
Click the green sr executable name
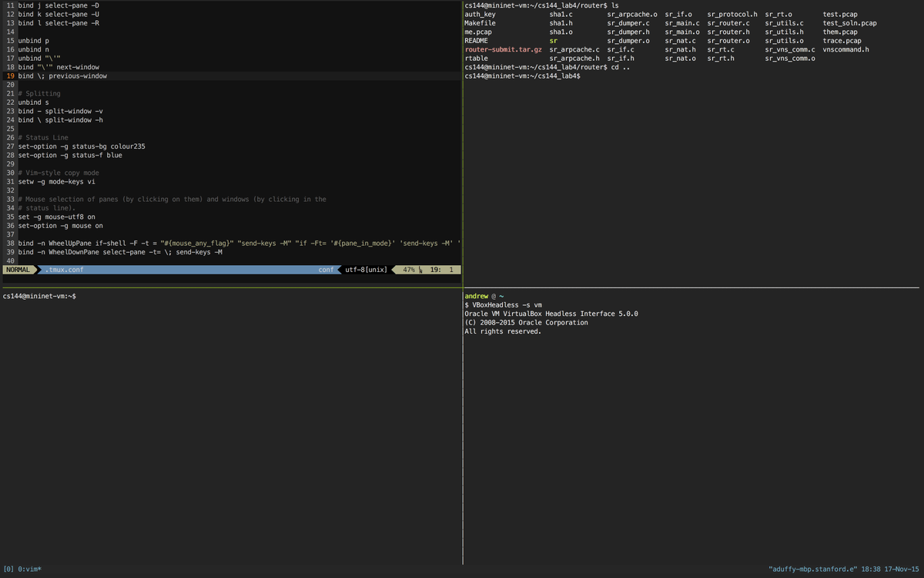(554, 41)
